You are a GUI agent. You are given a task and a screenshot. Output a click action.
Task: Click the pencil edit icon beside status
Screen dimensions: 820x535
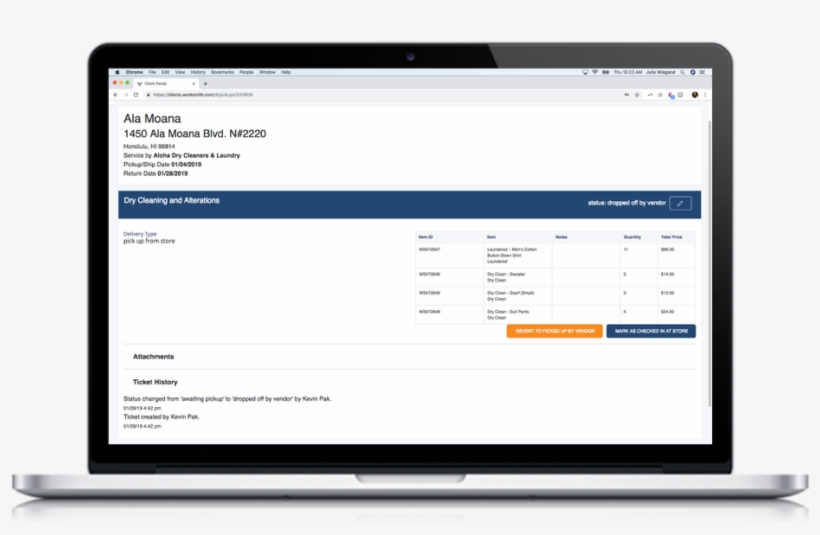680,203
